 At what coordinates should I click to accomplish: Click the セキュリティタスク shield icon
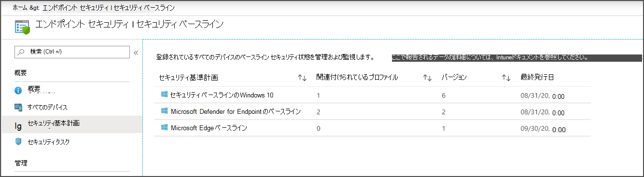[19, 141]
